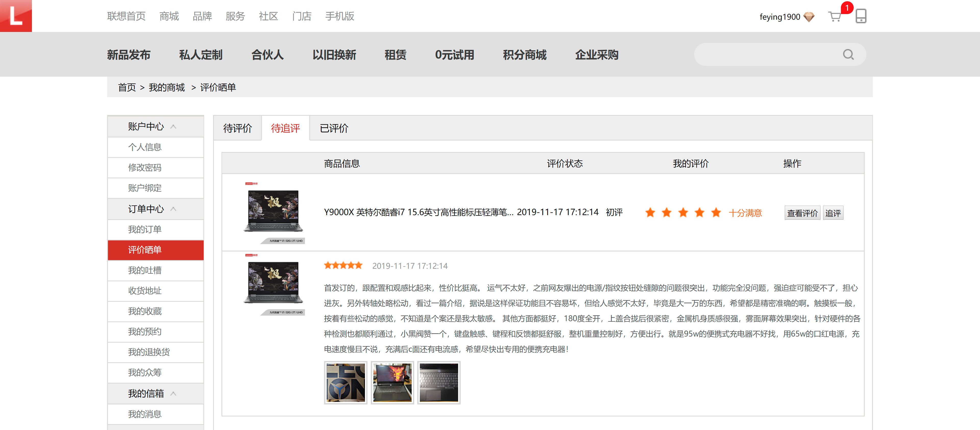Click the 追评 button

click(833, 213)
